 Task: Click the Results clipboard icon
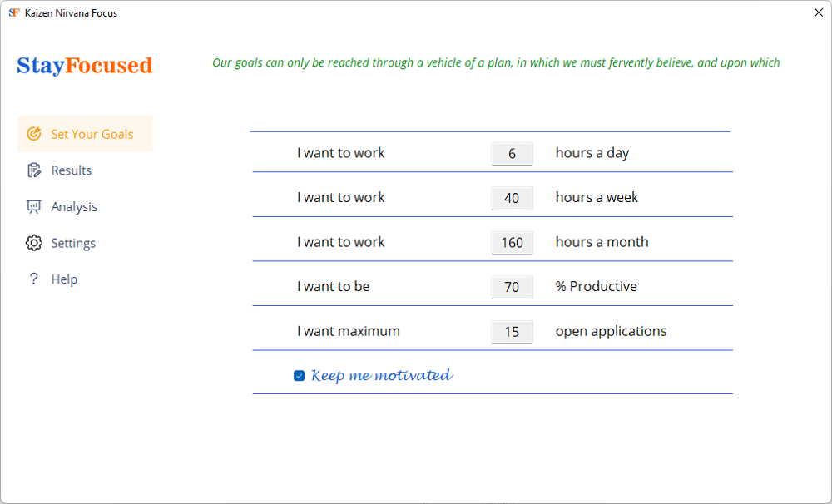[x=34, y=170]
